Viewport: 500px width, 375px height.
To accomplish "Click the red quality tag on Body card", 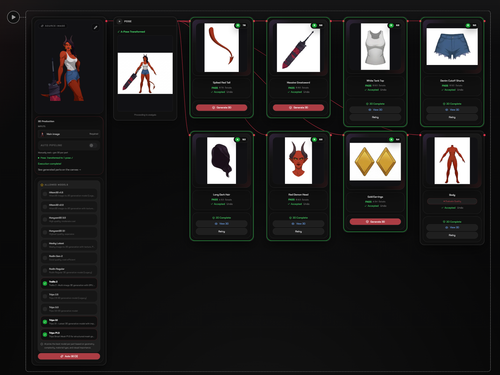I will click(x=452, y=201).
